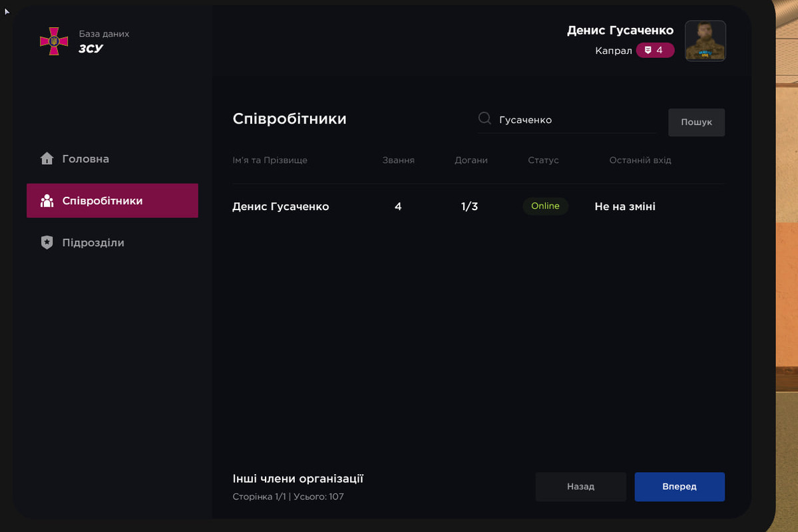Screen dimensions: 798x532
Task: Click the Вперед pagination button
Action: (x=680, y=487)
